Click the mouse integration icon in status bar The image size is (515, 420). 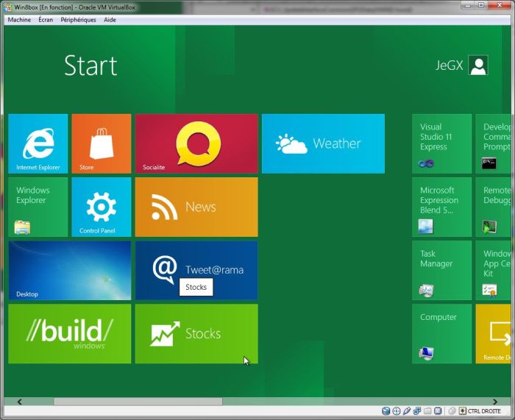coord(452,410)
